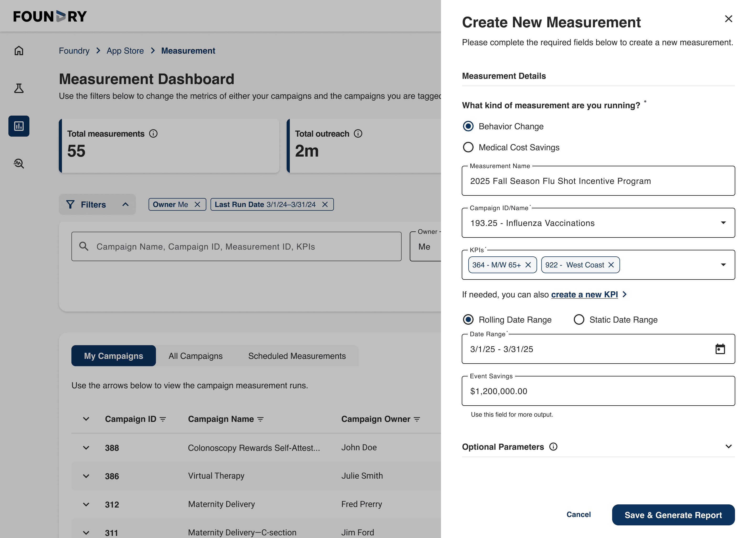The width and height of the screenshot is (756, 538).
Task: Select the Behavior Change radio button
Action: pyautogui.click(x=468, y=126)
